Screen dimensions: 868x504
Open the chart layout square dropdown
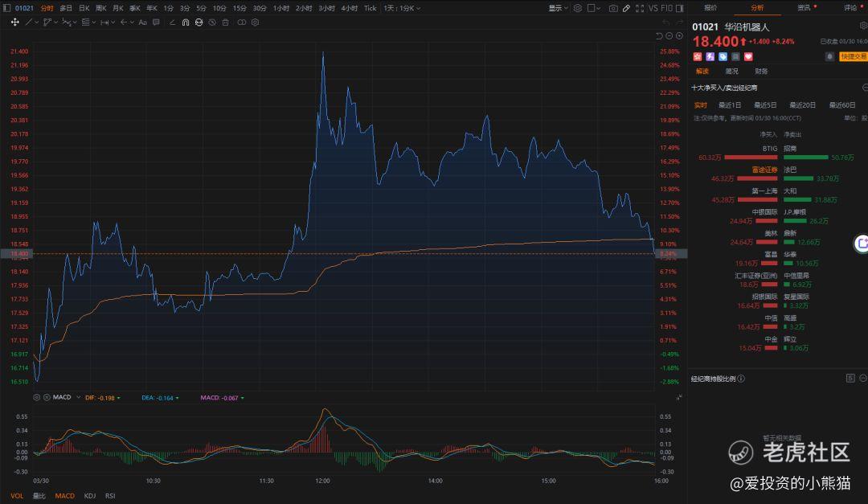[x=594, y=8]
